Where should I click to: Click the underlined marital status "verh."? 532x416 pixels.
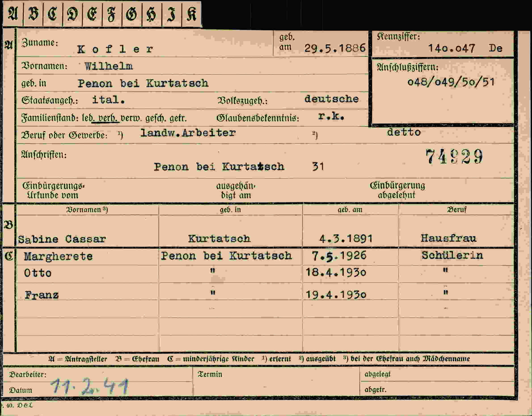[106, 118]
